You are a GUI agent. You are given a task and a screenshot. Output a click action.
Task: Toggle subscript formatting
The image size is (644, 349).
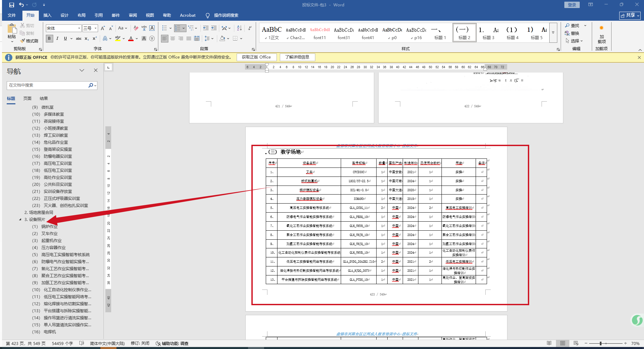pyautogui.click(x=87, y=38)
